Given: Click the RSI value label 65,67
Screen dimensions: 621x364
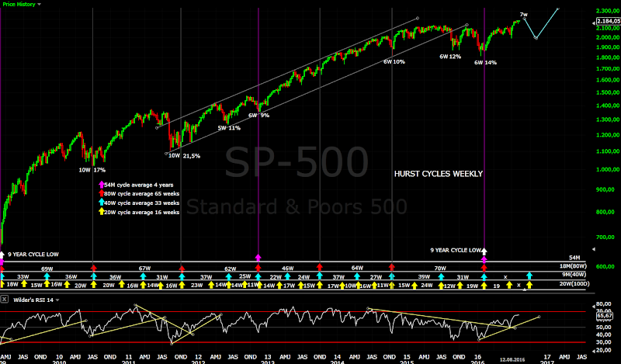Looking at the screenshot, I should [x=605, y=316].
